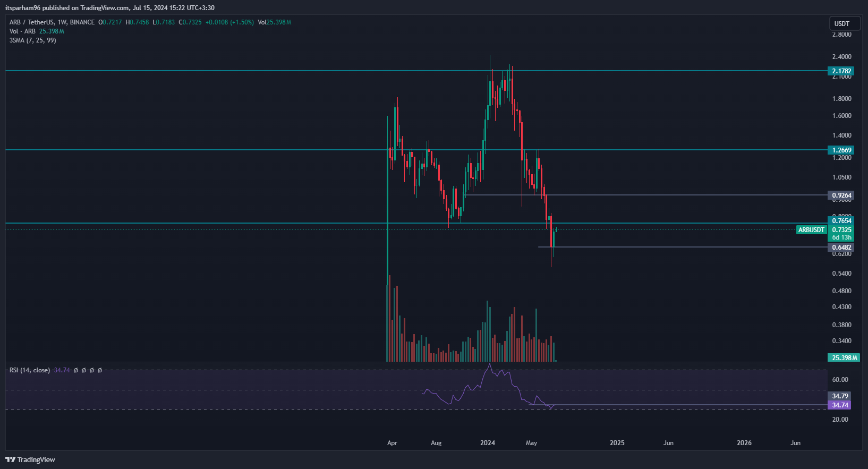Click the Vol25.398M header value
The image size is (868, 469).
[275, 22]
